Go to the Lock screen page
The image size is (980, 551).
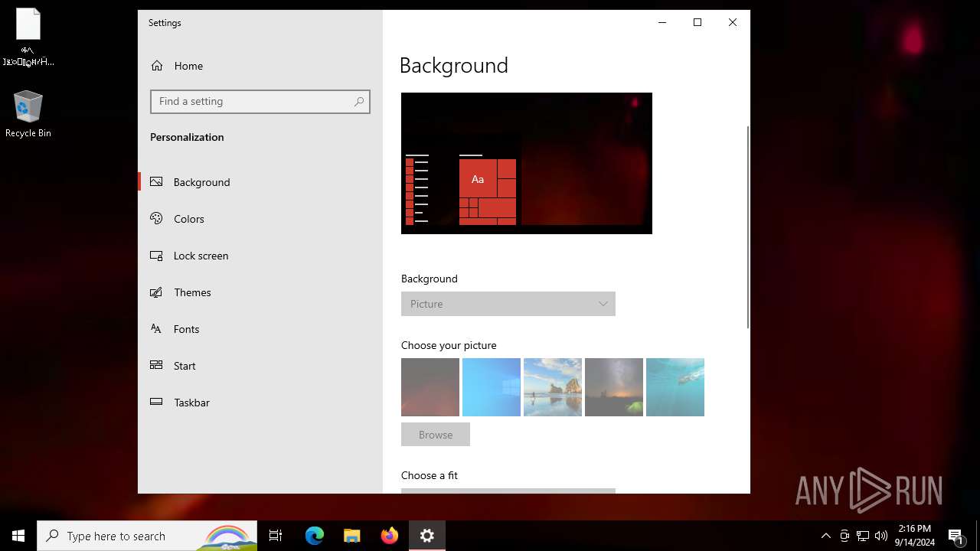tap(201, 256)
